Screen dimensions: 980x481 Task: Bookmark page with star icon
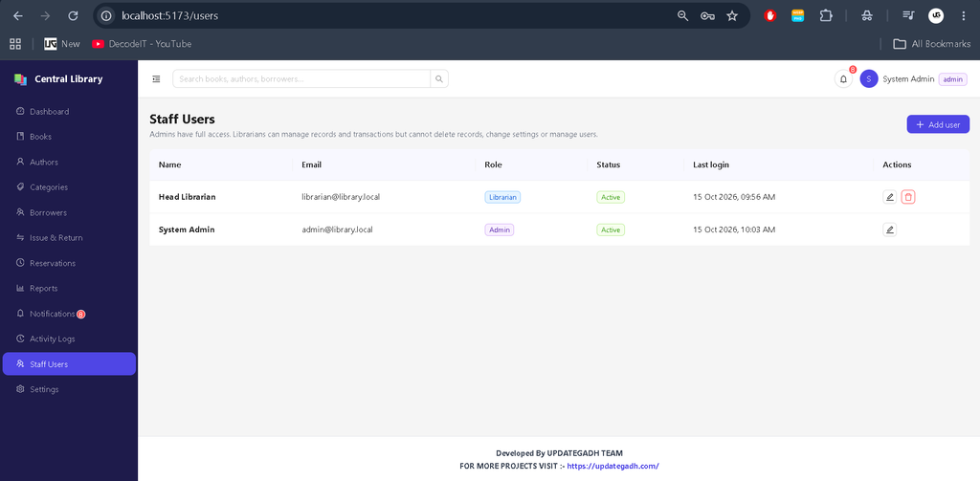tap(732, 16)
